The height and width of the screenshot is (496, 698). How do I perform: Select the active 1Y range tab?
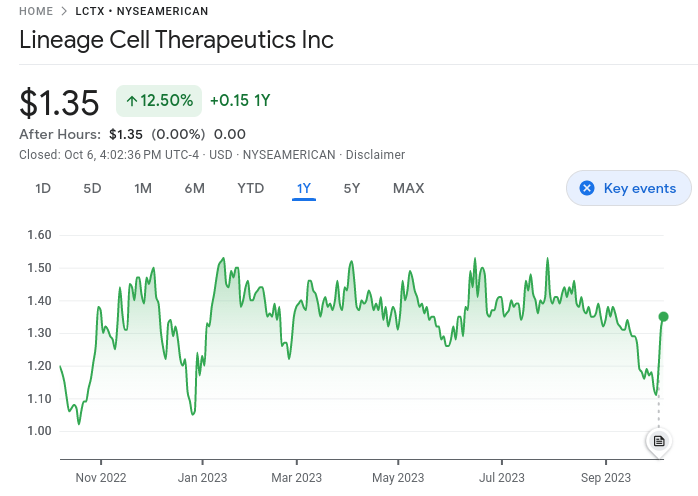304,188
